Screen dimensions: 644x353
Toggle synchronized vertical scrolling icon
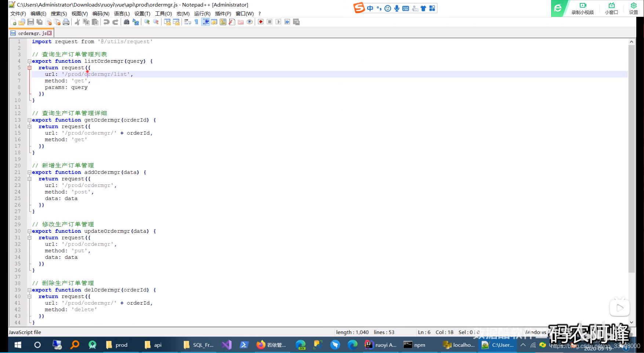pos(167,22)
